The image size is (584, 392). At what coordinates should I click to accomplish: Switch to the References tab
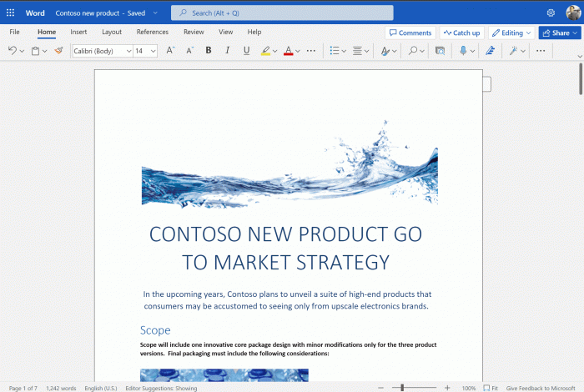pos(153,32)
